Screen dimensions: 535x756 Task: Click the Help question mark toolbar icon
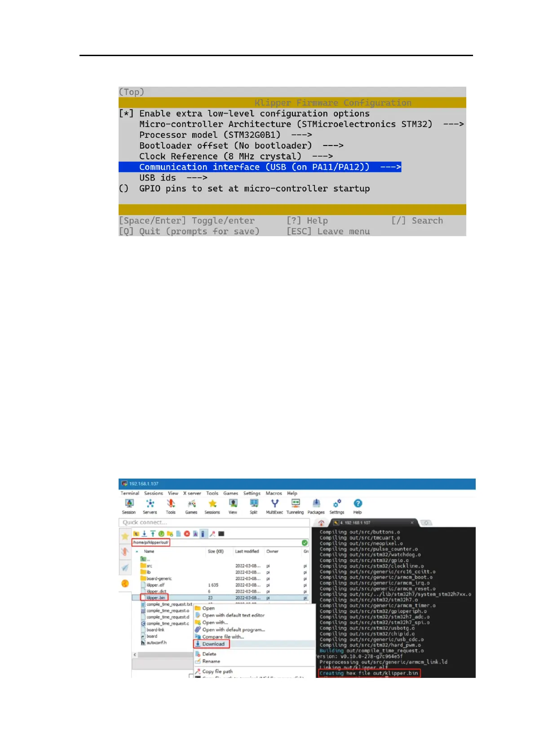pyautogui.click(x=358, y=506)
